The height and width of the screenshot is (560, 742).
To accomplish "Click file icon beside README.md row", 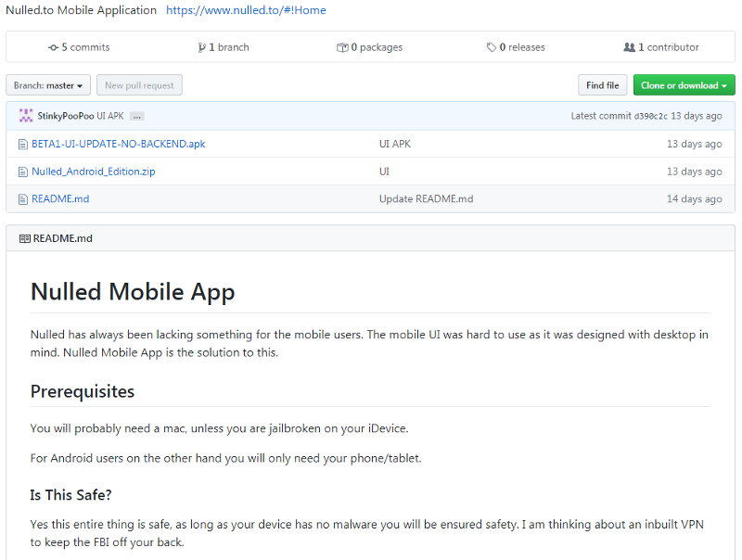I will (x=22, y=199).
